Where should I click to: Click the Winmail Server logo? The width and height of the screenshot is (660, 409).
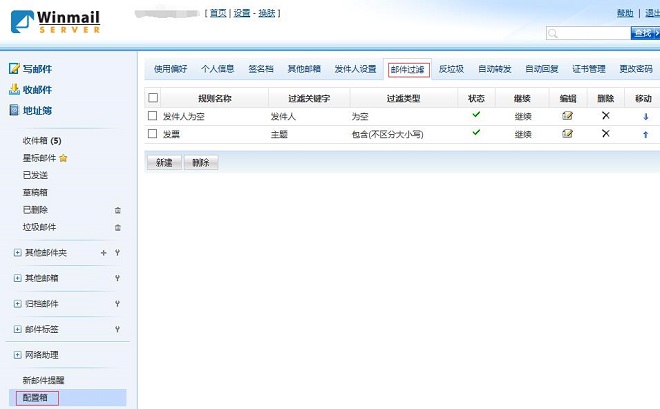(x=56, y=21)
